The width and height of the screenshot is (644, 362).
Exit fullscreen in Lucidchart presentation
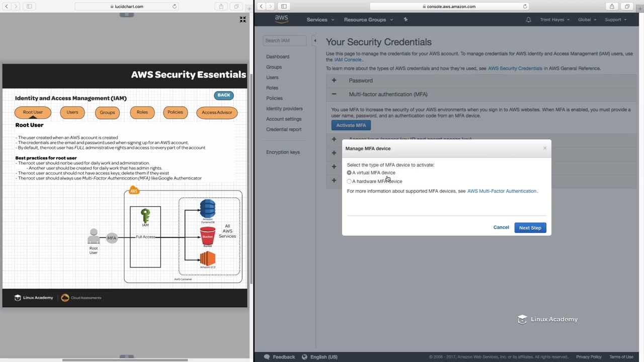[243, 20]
